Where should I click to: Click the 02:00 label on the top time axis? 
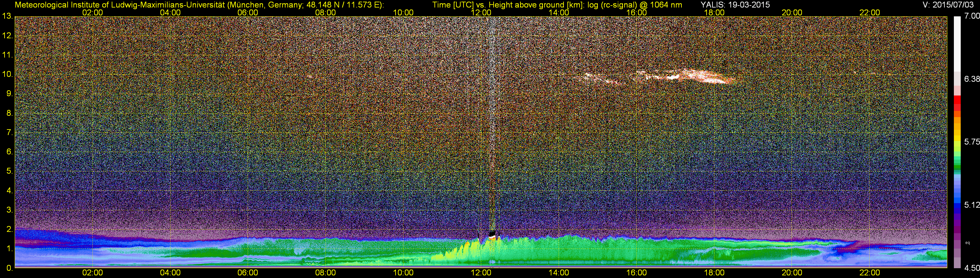coord(92,12)
